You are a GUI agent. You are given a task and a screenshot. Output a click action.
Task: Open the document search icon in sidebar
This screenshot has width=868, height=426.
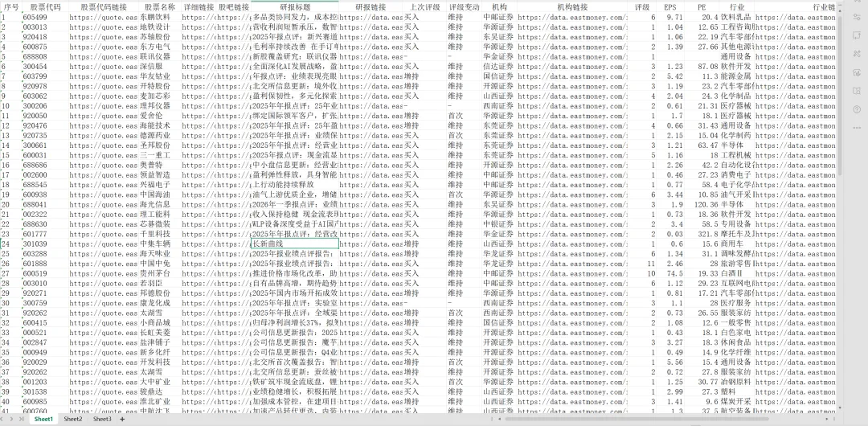857,90
